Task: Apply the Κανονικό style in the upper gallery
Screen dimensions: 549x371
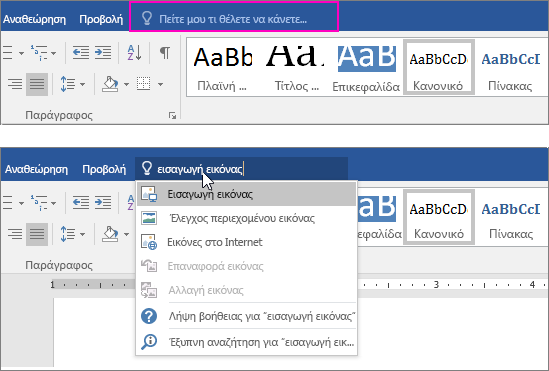Action: [x=439, y=67]
